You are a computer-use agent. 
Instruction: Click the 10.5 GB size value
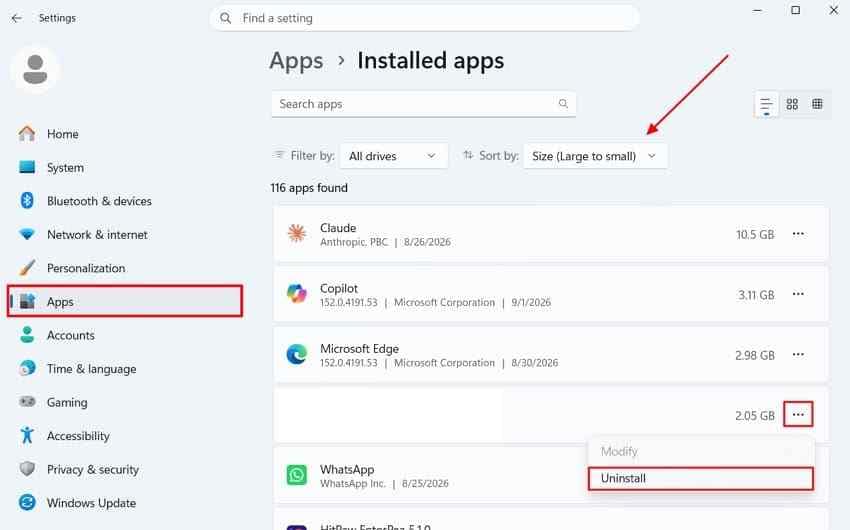pyautogui.click(x=755, y=235)
